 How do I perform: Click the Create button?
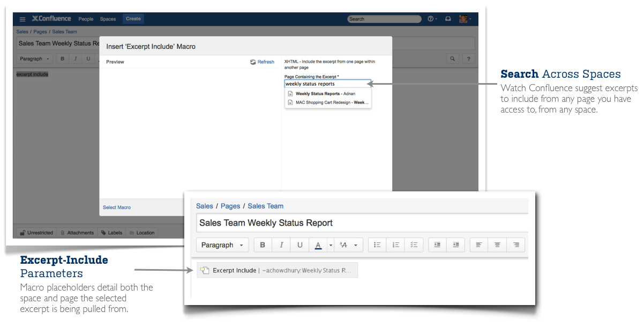(133, 19)
